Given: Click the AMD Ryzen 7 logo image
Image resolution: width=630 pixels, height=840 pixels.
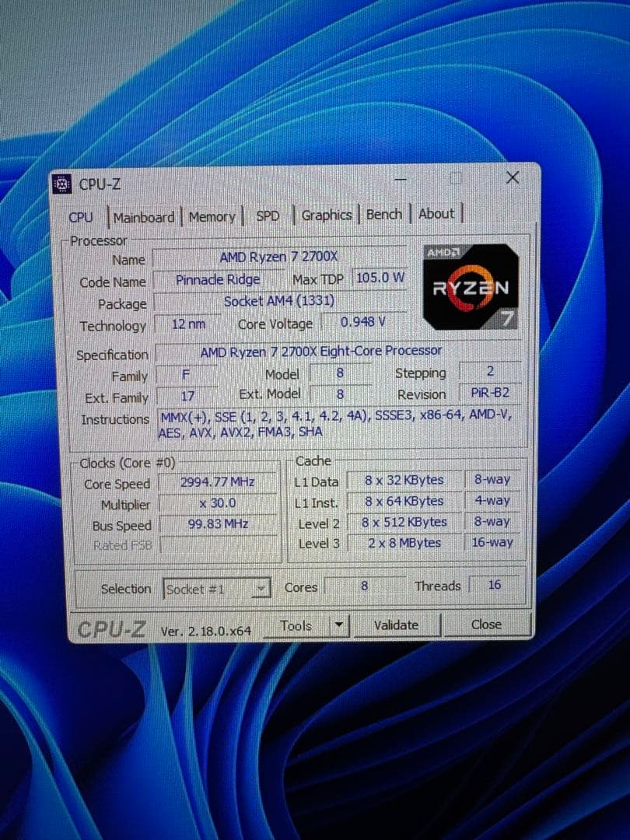Looking at the screenshot, I should tap(470, 285).
